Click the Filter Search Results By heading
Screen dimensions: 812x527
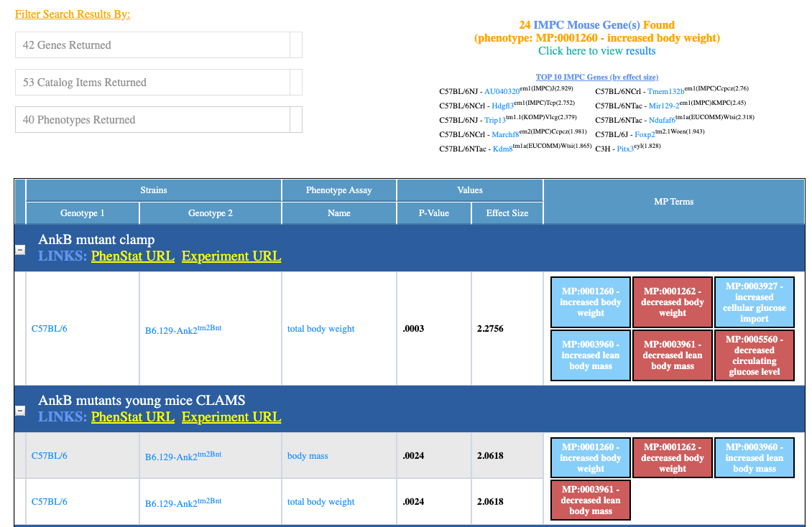click(73, 14)
